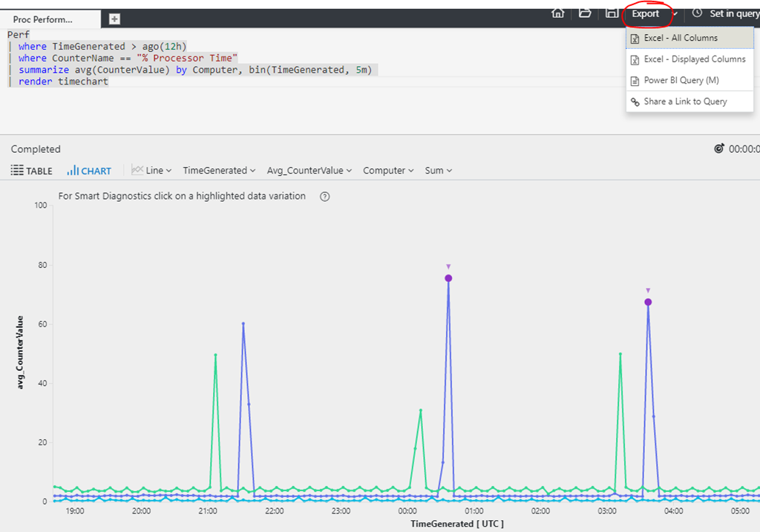The image size is (760, 532).
Task: Open the Computer split-by dropdown
Action: [388, 171]
